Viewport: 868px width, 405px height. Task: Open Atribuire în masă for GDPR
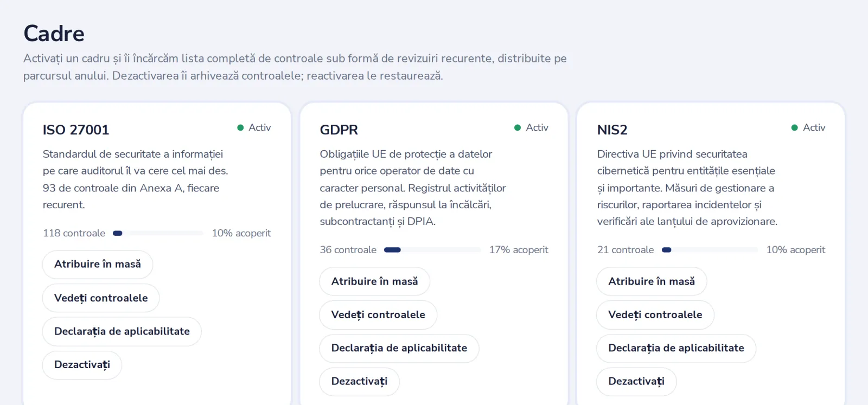click(375, 281)
